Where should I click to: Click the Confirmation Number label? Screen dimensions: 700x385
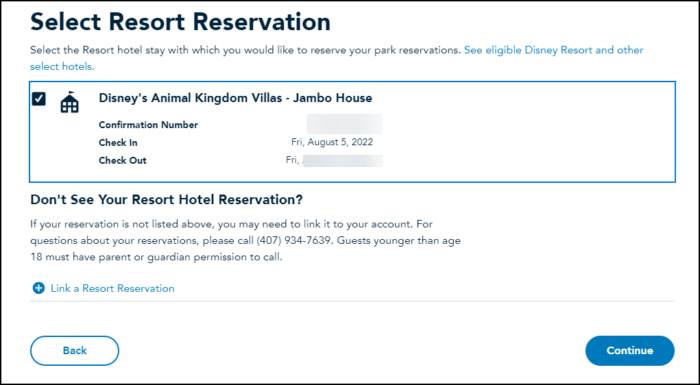(x=148, y=125)
